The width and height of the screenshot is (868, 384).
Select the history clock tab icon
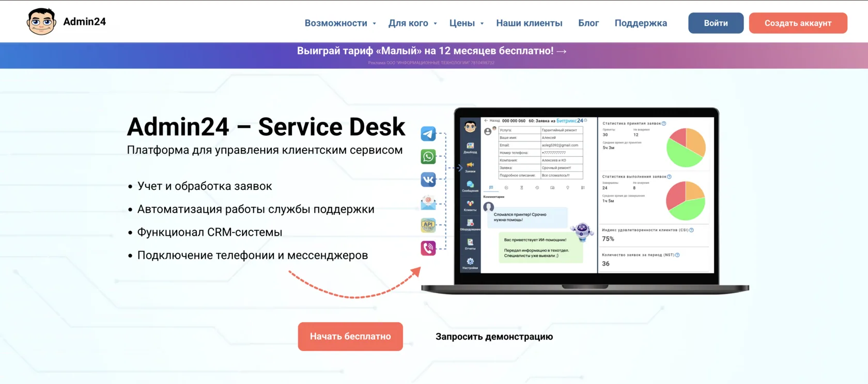click(x=537, y=187)
